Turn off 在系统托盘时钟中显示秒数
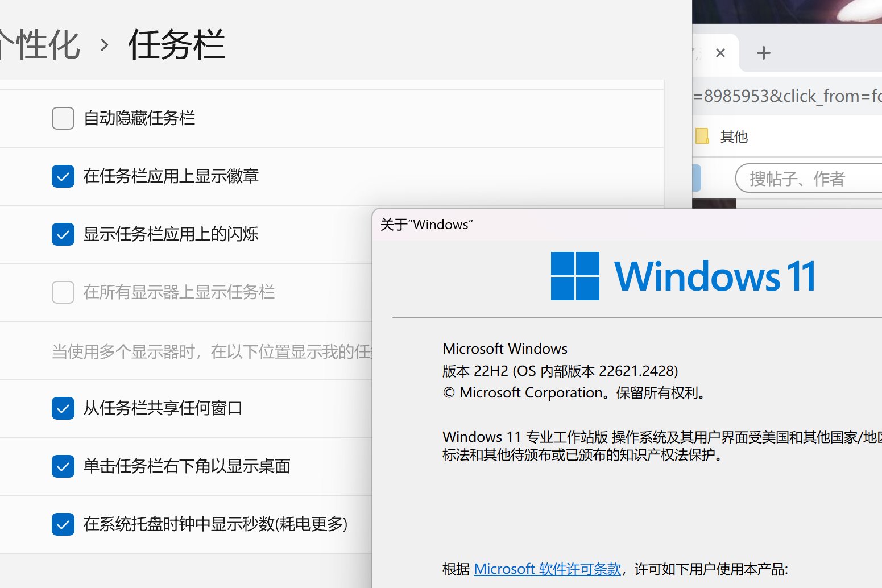 tap(63, 524)
